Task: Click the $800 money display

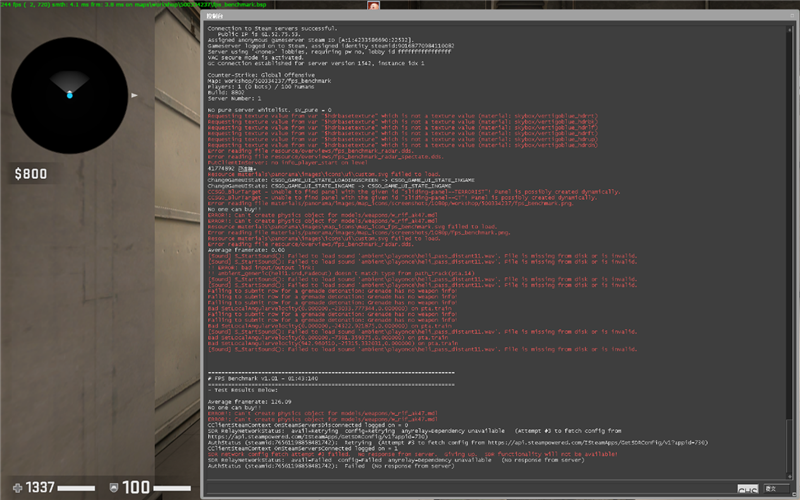Action: (31, 174)
